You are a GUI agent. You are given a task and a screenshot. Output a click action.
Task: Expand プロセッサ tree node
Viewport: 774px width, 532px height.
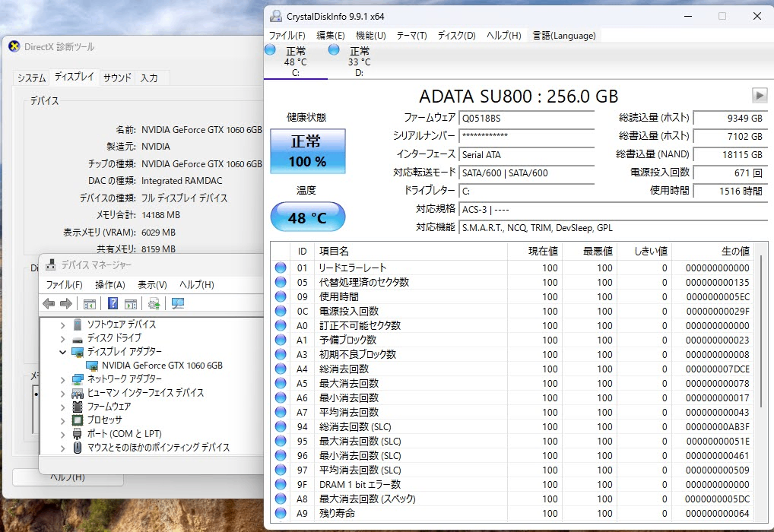62,421
